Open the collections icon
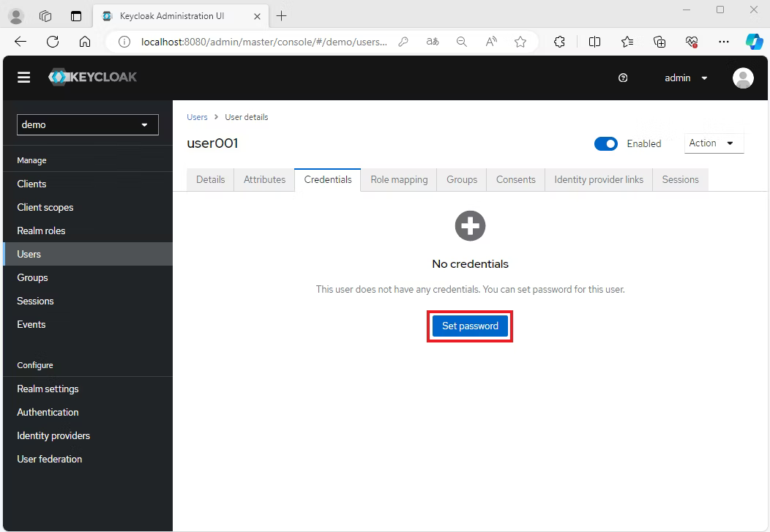Screen dimensions: 770x532 [659, 42]
